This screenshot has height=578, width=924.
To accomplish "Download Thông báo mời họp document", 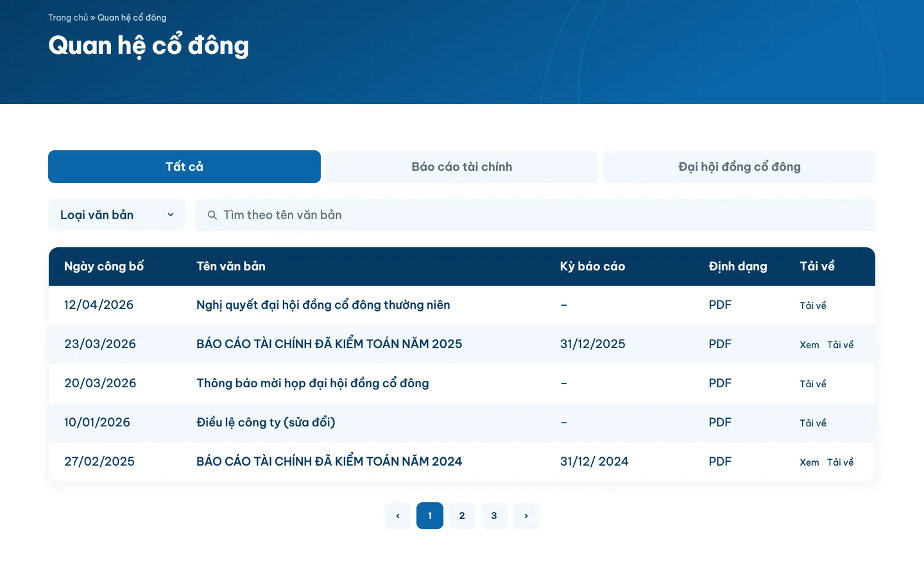I will (x=813, y=384).
